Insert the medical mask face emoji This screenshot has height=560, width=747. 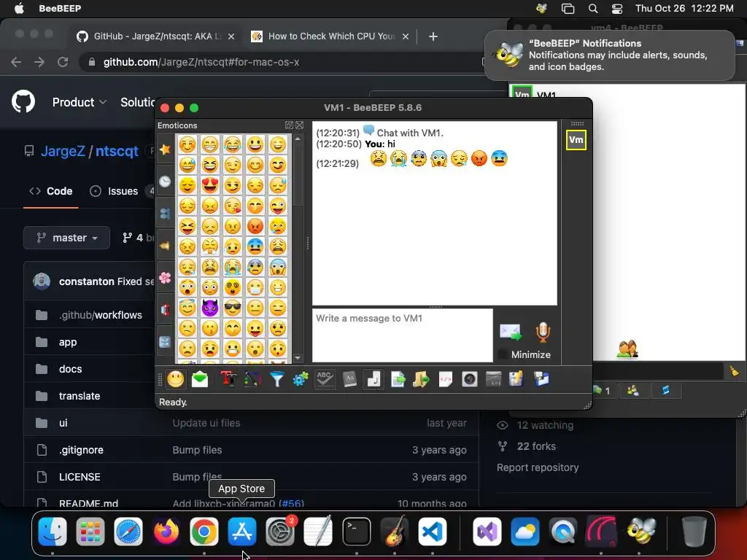[x=255, y=287]
